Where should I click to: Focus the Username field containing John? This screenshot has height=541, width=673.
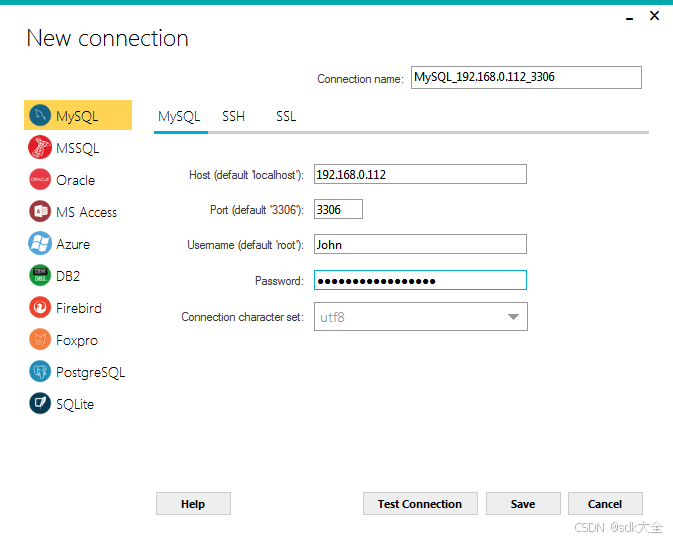tap(420, 244)
